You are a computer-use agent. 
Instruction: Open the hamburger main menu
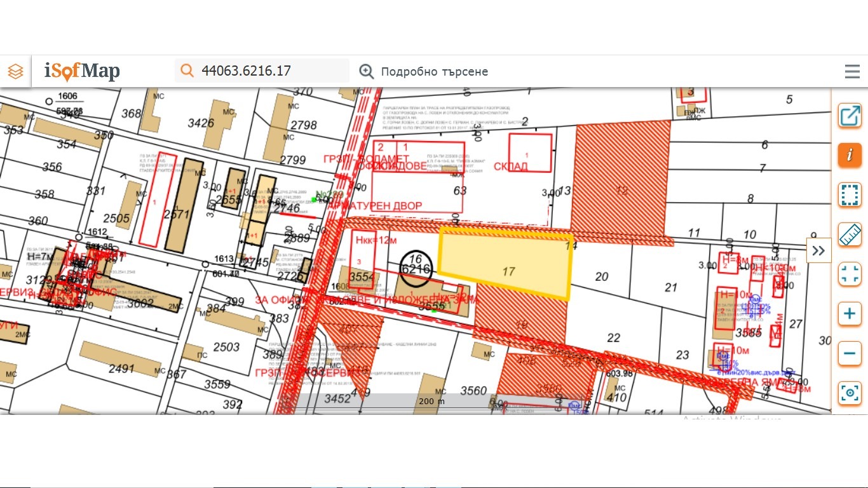(852, 71)
